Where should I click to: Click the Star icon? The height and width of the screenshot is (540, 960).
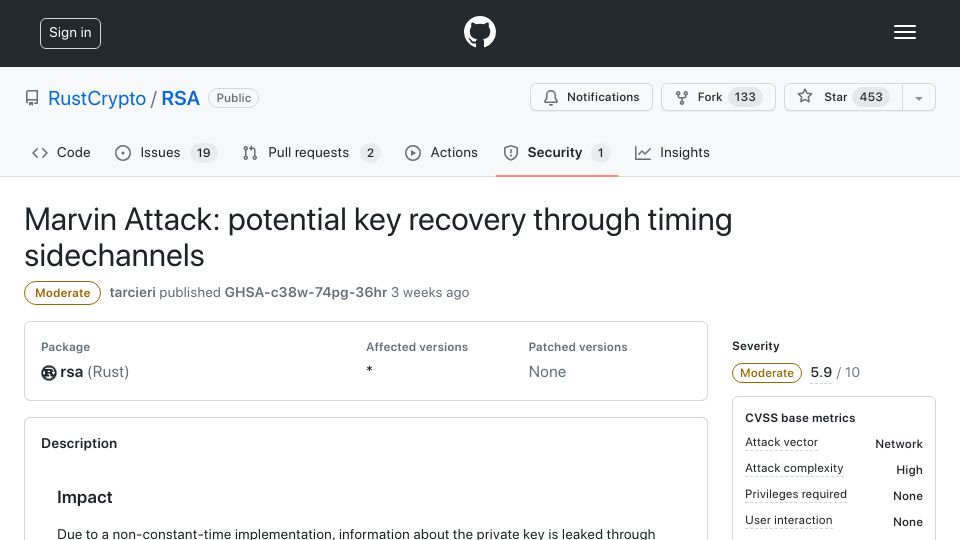(x=804, y=96)
